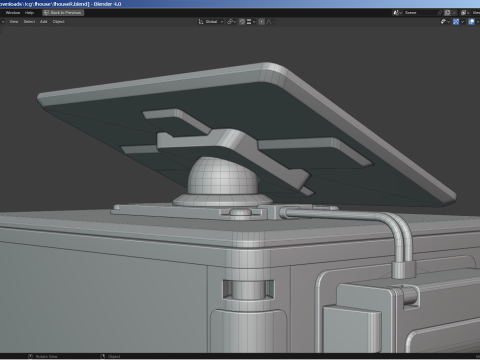Open the viewport View menu
Viewport: 480px width, 360px height.
pyautogui.click(x=14, y=22)
